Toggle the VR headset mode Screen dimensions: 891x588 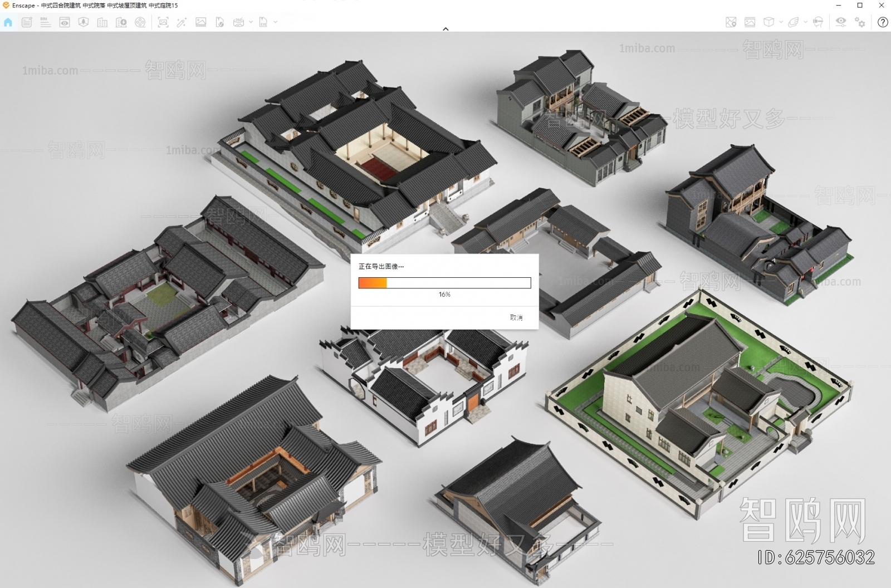tap(818, 22)
